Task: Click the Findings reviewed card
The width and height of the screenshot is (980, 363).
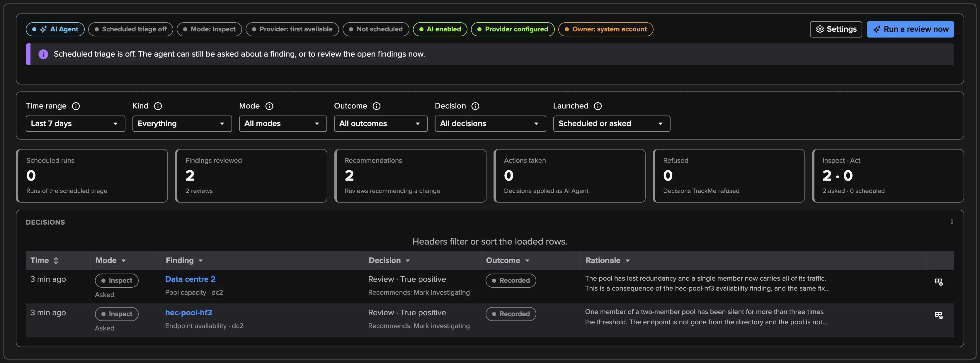Action: point(251,176)
